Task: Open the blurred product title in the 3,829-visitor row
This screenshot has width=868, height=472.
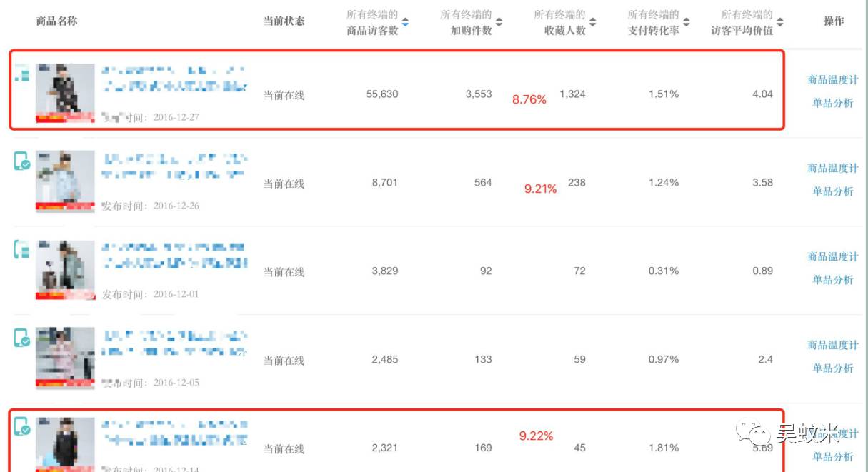Action: click(x=175, y=256)
